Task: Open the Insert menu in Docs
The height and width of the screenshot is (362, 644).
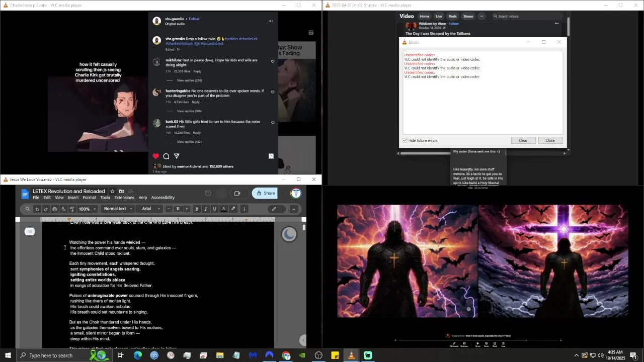Action: (x=73, y=198)
